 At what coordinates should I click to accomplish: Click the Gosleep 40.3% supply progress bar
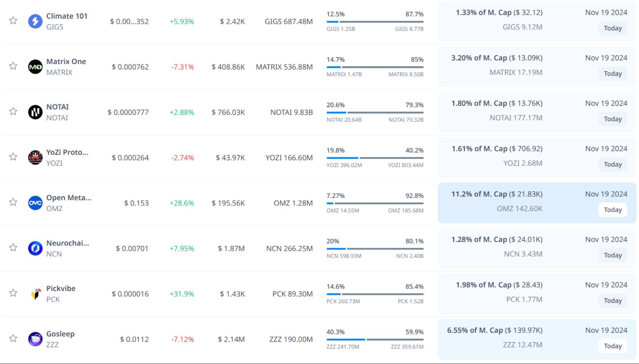pyautogui.click(x=375, y=339)
